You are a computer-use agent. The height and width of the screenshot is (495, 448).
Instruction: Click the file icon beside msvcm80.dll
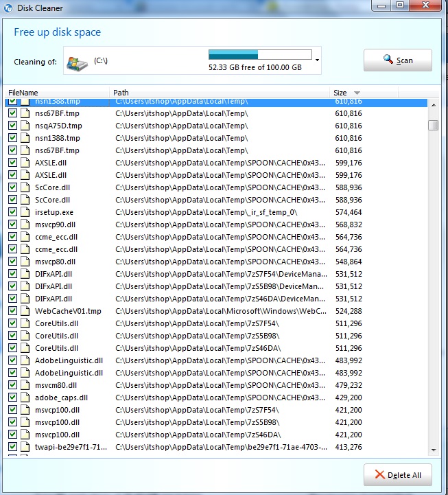[x=25, y=385]
